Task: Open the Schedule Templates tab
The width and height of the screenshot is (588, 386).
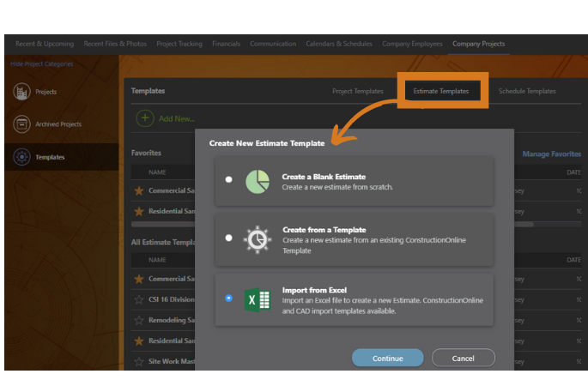Action: click(526, 91)
